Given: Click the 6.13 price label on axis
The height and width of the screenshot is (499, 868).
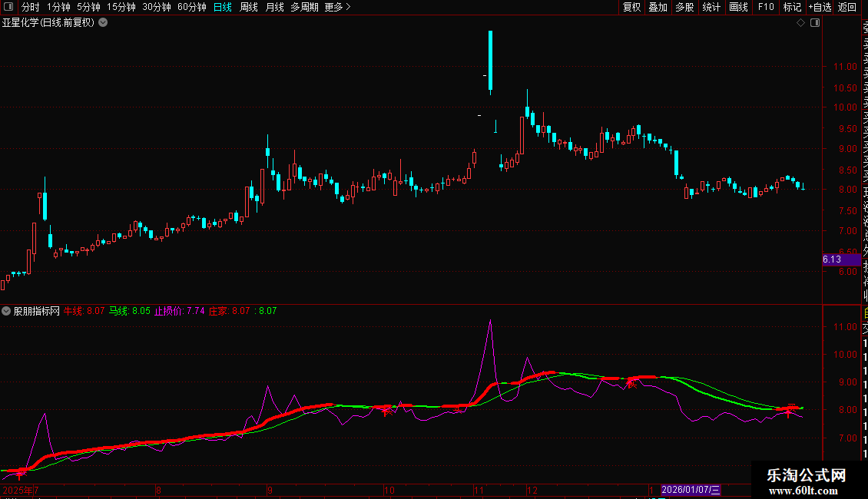Looking at the screenshot, I should point(841,259).
